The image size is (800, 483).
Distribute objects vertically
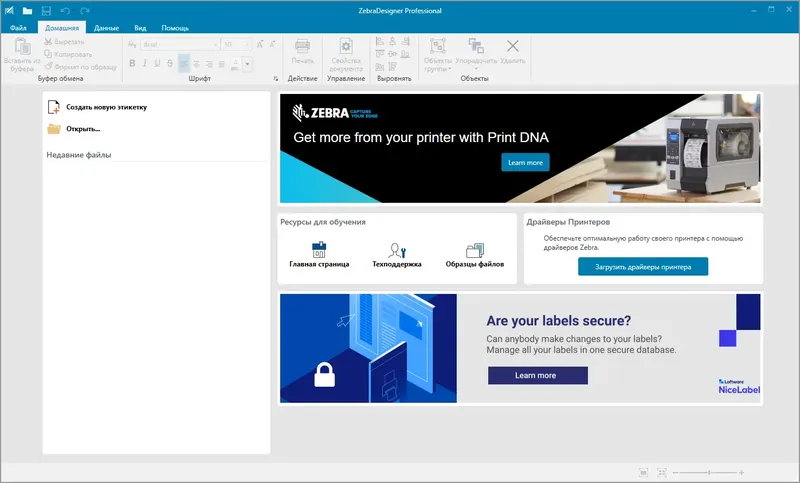click(392, 66)
